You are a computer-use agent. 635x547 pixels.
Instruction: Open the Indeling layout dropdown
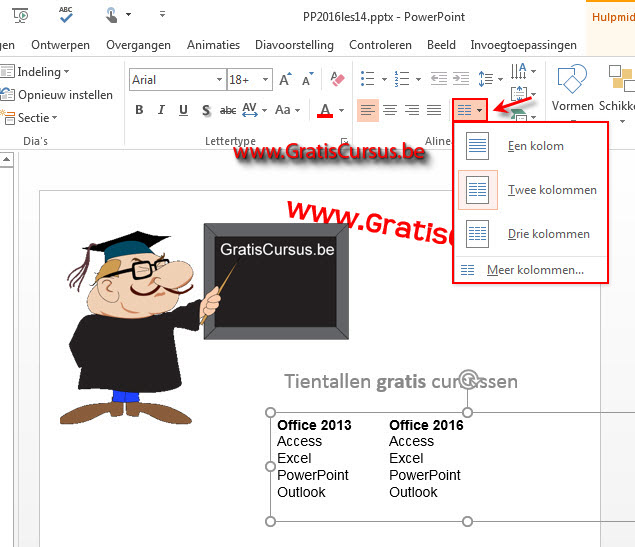(x=35, y=72)
